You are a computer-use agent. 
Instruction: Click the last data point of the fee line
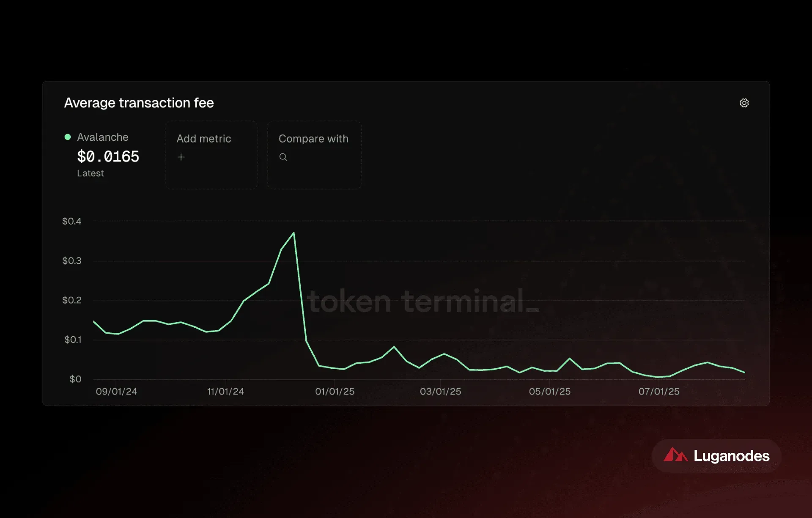(744, 373)
